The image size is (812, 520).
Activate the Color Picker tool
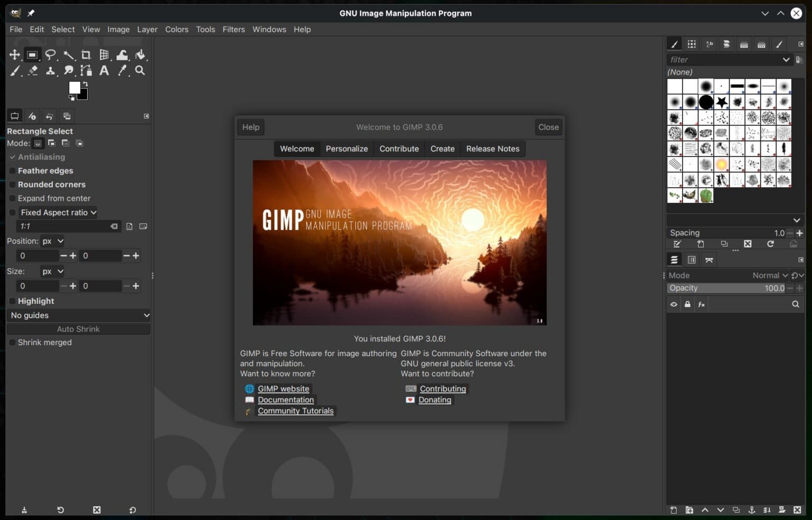[122, 71]
